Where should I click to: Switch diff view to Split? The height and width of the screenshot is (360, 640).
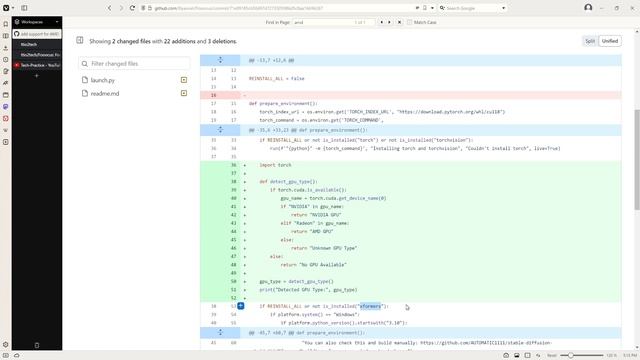pos(590,41)
